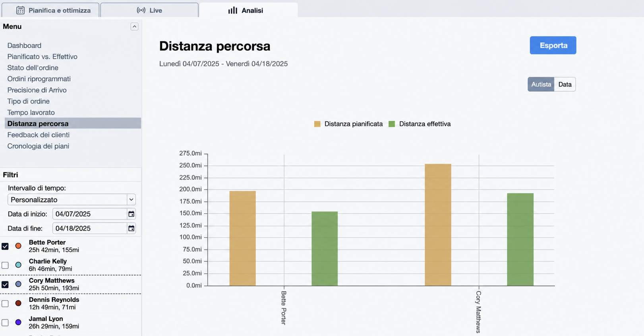
Task: Collapse the Menu panel with the chevron
Action: tap(134, 27)
